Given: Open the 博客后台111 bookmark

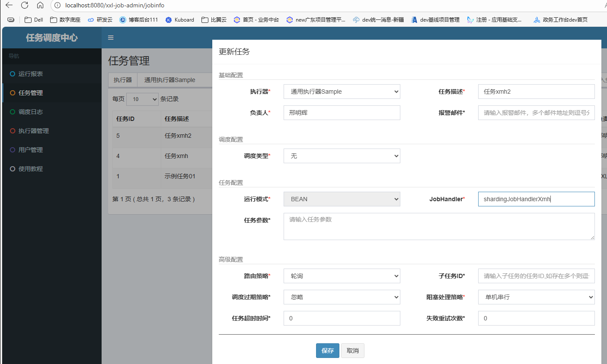Looking at the screenshot, I should tap(139, 19).
